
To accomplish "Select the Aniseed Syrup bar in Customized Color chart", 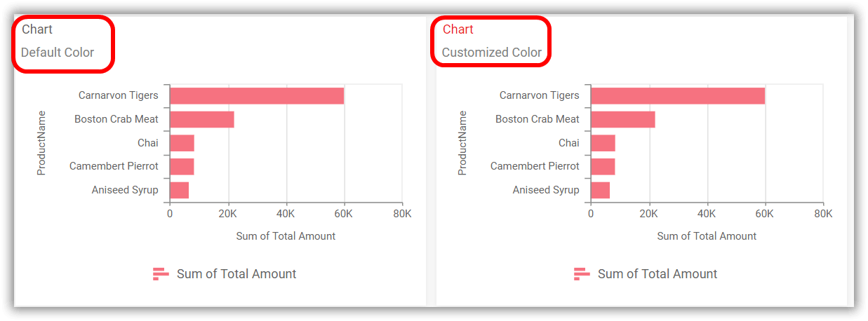I will [601, 190].
